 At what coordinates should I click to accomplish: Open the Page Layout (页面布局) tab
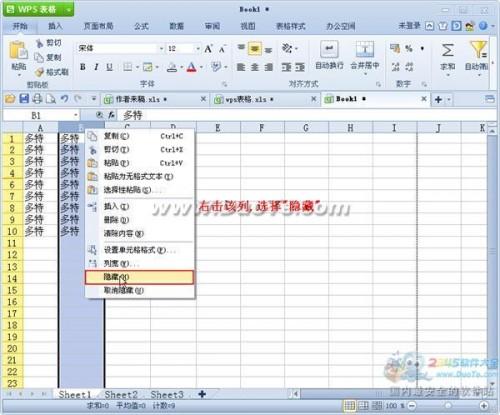tap(99, 26)
